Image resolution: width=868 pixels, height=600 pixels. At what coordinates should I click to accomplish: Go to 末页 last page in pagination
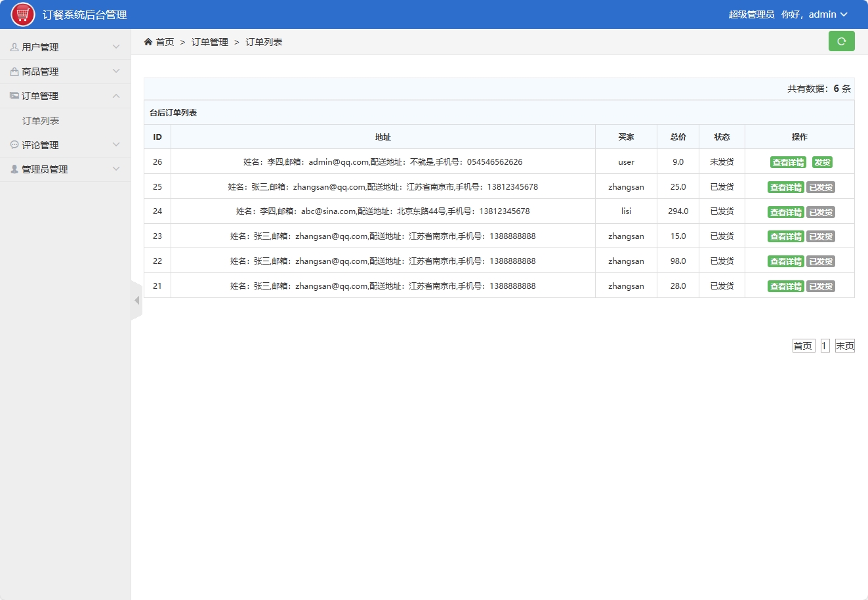pos(845,345)
